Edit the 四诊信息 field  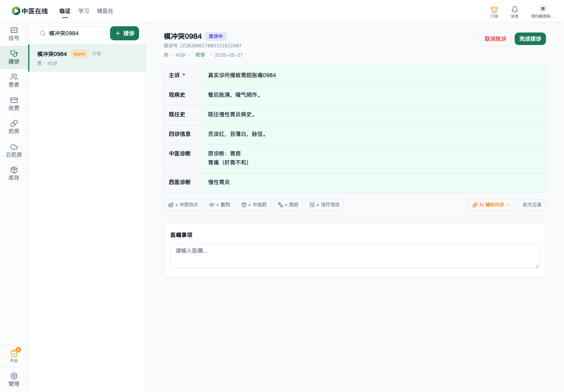374,134
